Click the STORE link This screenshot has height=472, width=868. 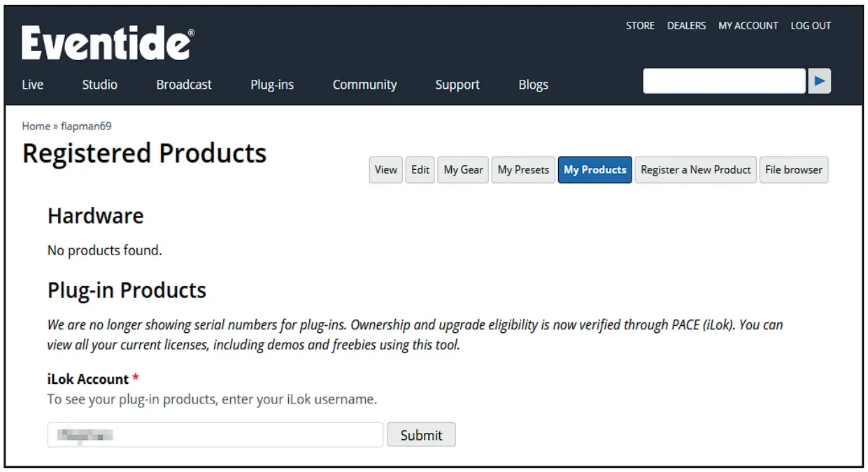[x=640, y=26]
